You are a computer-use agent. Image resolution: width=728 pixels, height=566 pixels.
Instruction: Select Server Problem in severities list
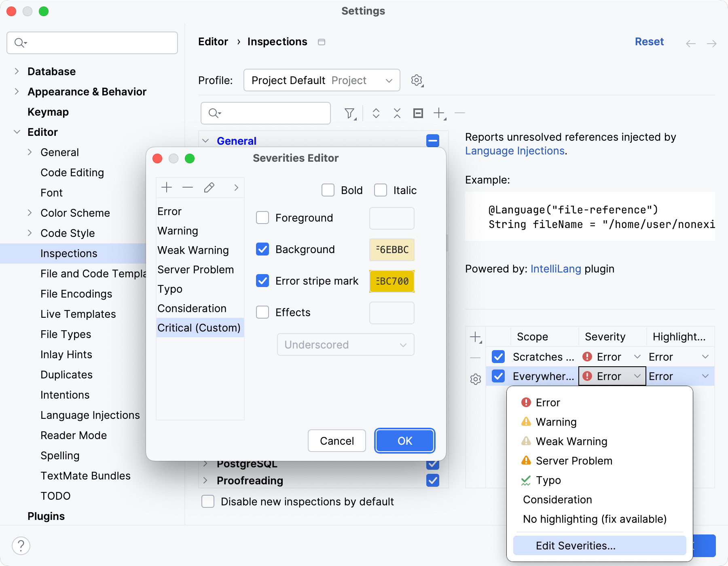[x=196, y=270]
